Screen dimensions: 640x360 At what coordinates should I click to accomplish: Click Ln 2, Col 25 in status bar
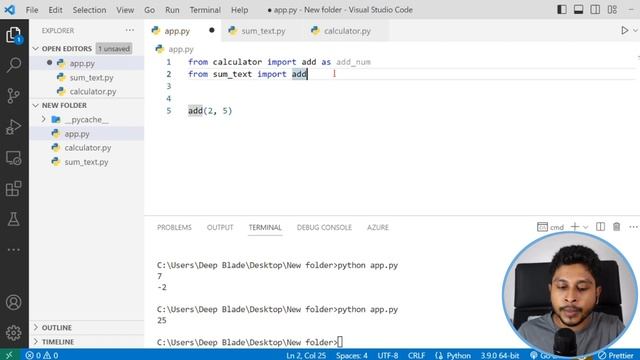tap(306, 355)
